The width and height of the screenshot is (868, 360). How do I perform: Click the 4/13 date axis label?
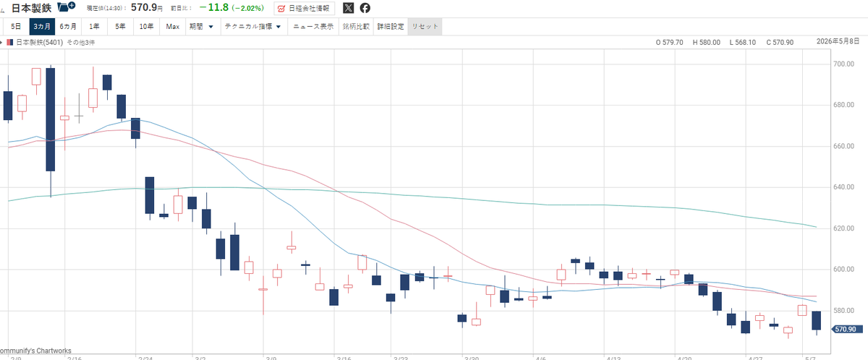click(x=615, y=357)
